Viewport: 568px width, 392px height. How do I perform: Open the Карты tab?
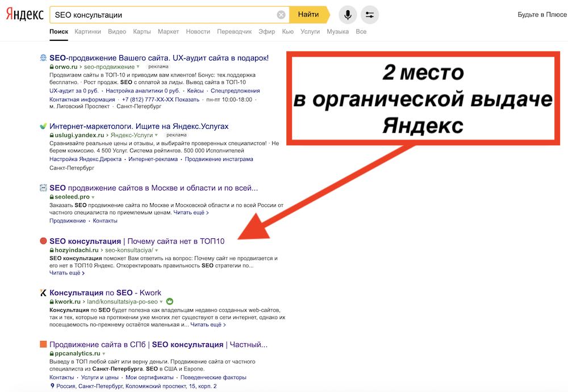tap(141, 32)
